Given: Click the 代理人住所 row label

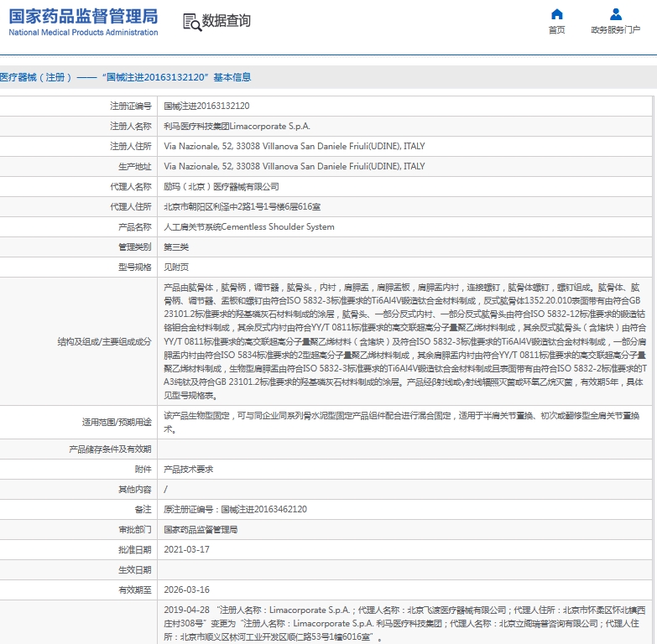Looking at the screenshot, I should pos(131,206).
